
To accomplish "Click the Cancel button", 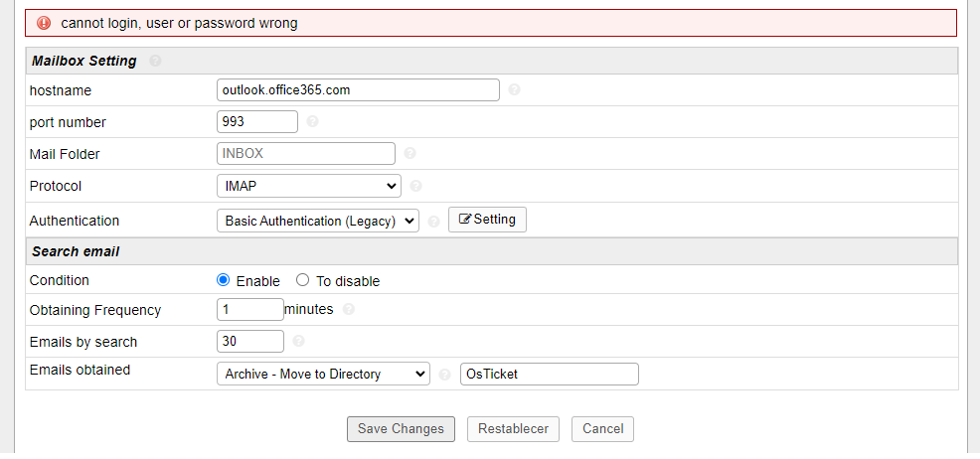I will pyautogui.click(x=602, y=429).
